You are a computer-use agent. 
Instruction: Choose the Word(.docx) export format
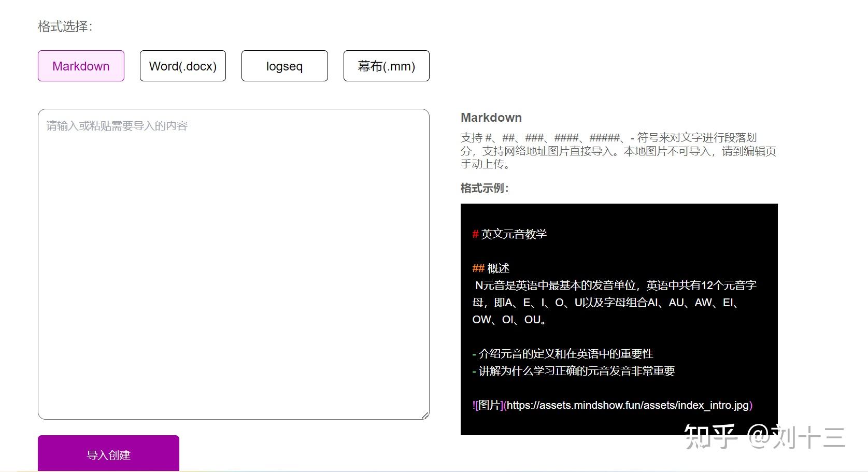point(182,66)
